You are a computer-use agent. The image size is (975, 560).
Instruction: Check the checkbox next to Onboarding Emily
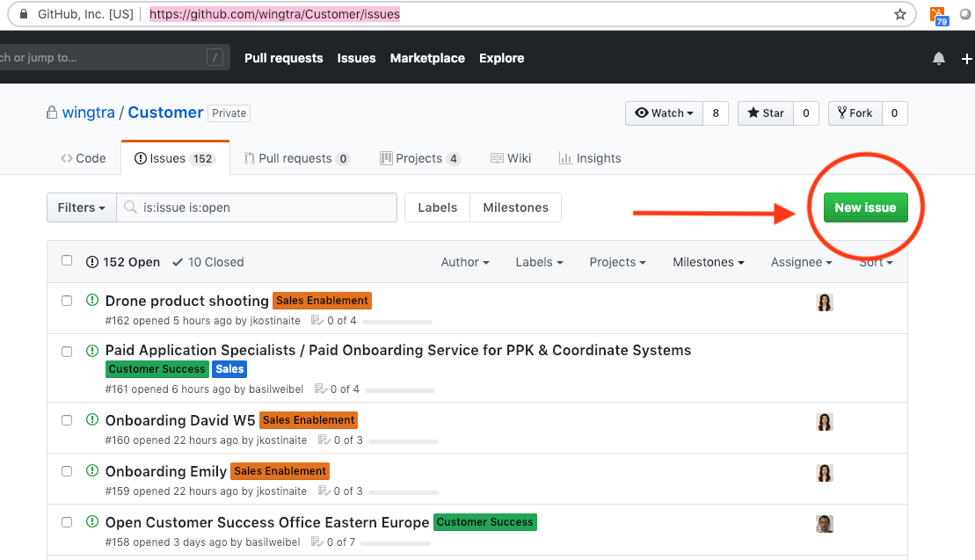coord(67,470)
